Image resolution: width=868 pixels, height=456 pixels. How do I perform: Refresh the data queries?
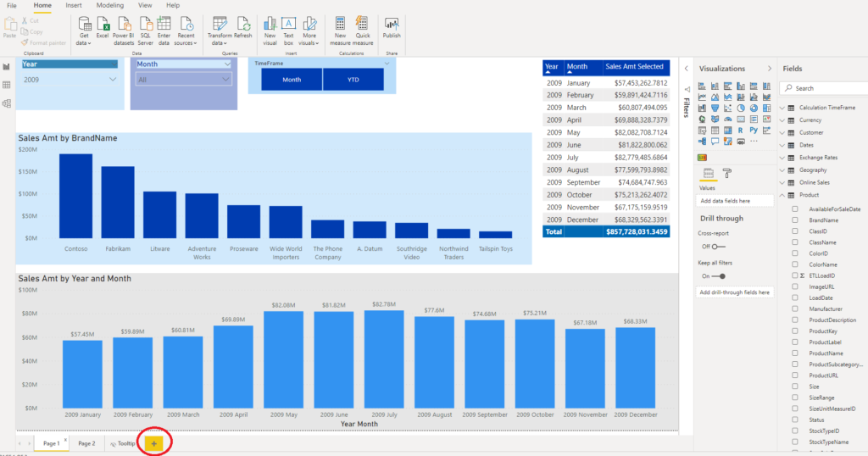[x=243, y=28]
